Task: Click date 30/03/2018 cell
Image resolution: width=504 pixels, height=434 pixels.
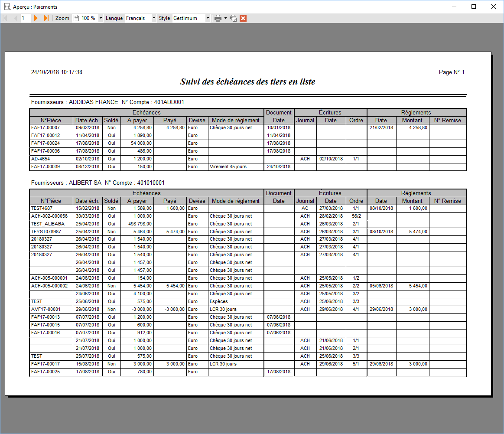Action: pos(88,216)
